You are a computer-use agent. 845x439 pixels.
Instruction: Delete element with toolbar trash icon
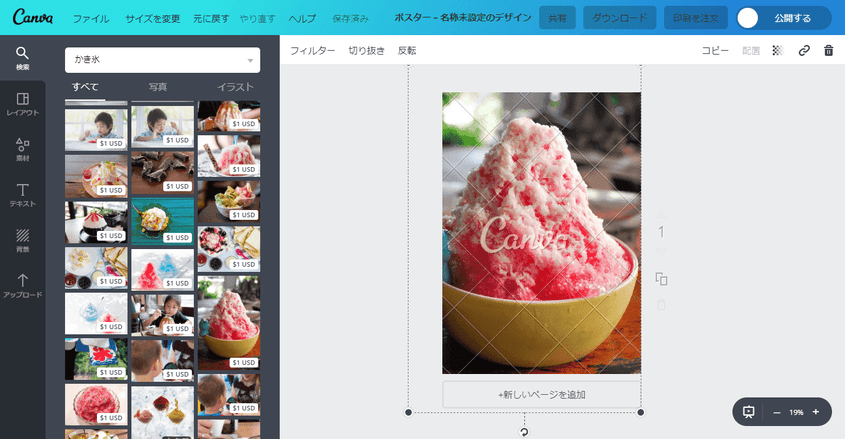click(829, 50)
